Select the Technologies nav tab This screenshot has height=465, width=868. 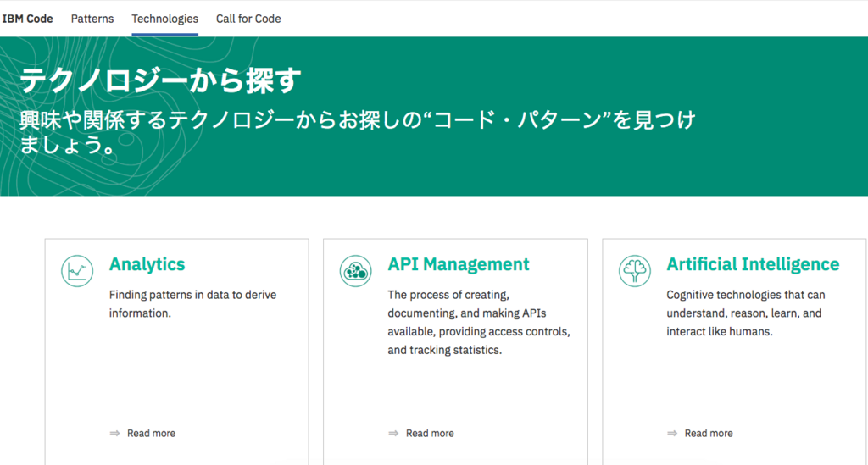165,19
